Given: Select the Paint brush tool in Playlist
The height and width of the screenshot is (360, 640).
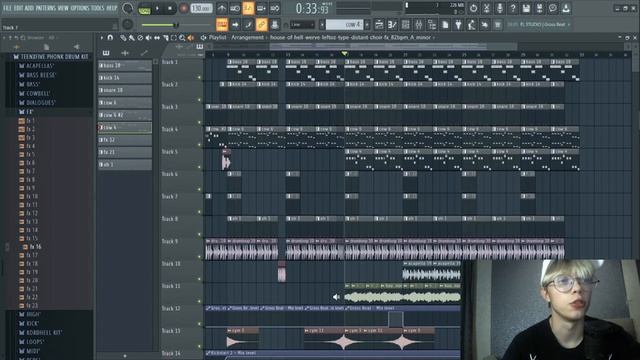Looking at the screenshot, I should coord(131,38).
